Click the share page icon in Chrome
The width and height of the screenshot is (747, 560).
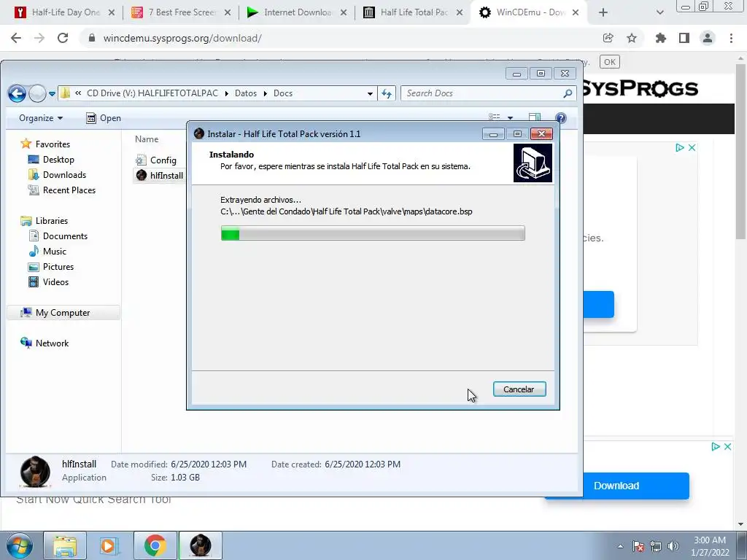coord(608,38)
